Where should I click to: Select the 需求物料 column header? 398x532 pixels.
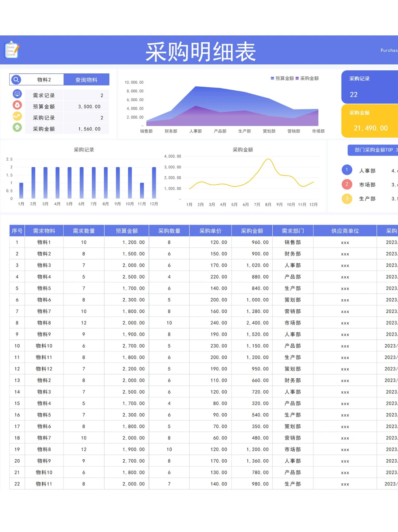pyautogui.click(x=44, y=231)
